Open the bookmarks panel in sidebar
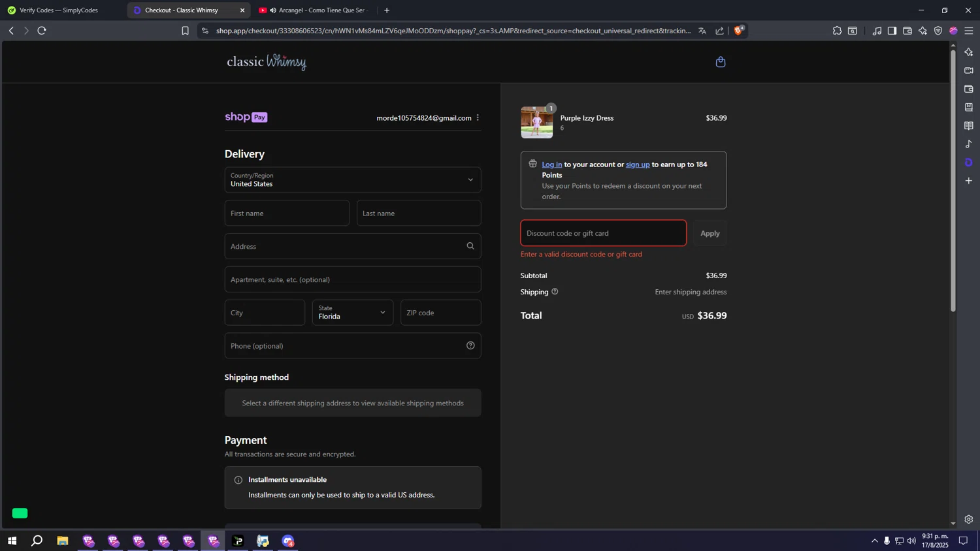Image resolution: width=980 pixels, height=551 pixels. (969, 107)
